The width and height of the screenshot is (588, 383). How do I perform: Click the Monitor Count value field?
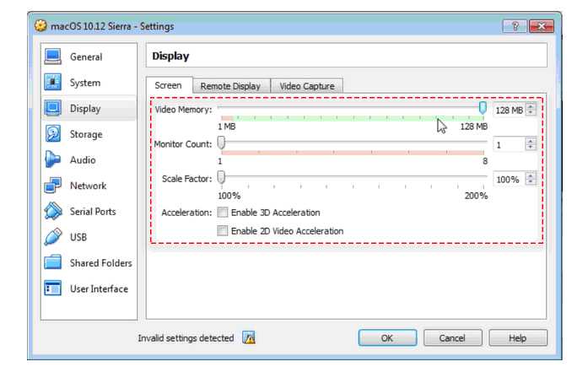coord(510,144)
